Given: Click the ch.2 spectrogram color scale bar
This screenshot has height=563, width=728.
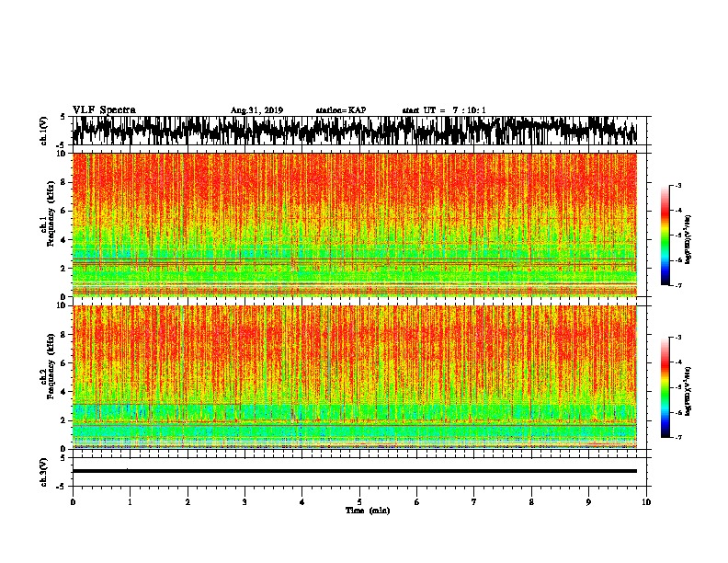Looking at the screenshot, I should (x=665, y=387).
